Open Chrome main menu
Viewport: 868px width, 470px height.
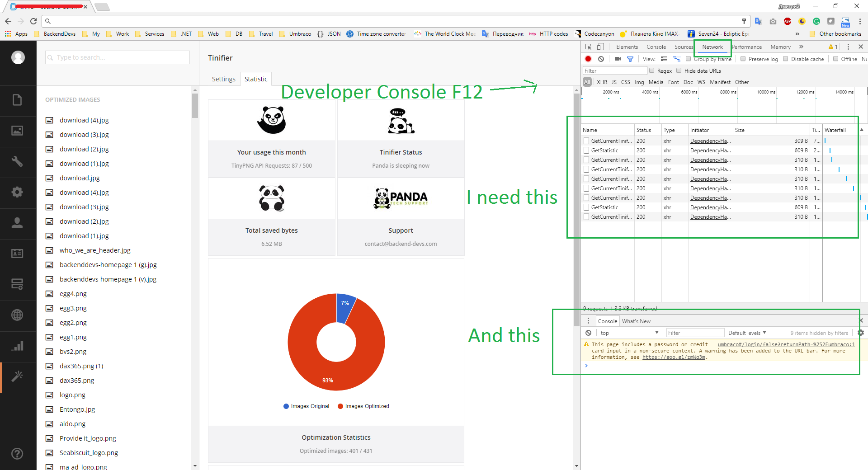860,21
